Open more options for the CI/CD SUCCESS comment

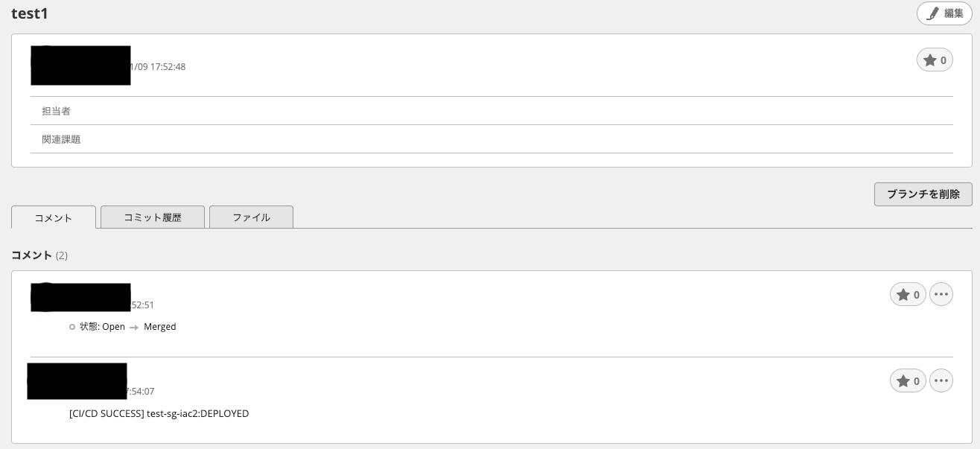coord(941,381)
